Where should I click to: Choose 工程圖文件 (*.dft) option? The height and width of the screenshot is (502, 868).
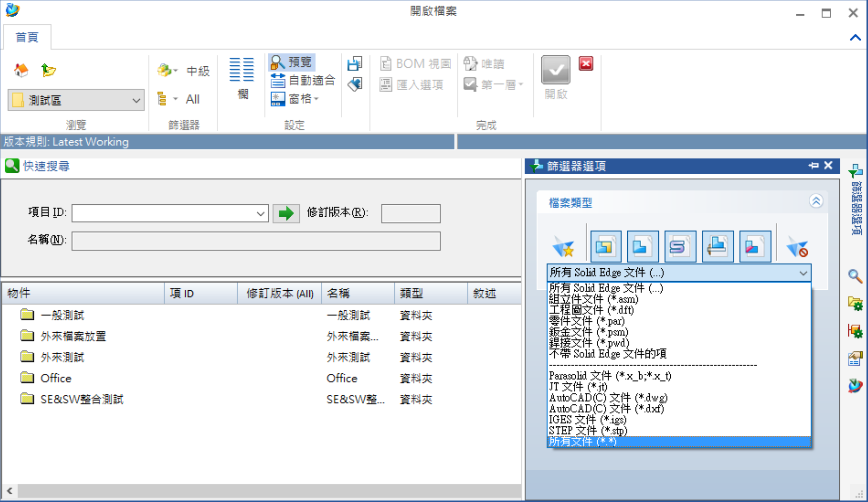click(x=679, y=310)
